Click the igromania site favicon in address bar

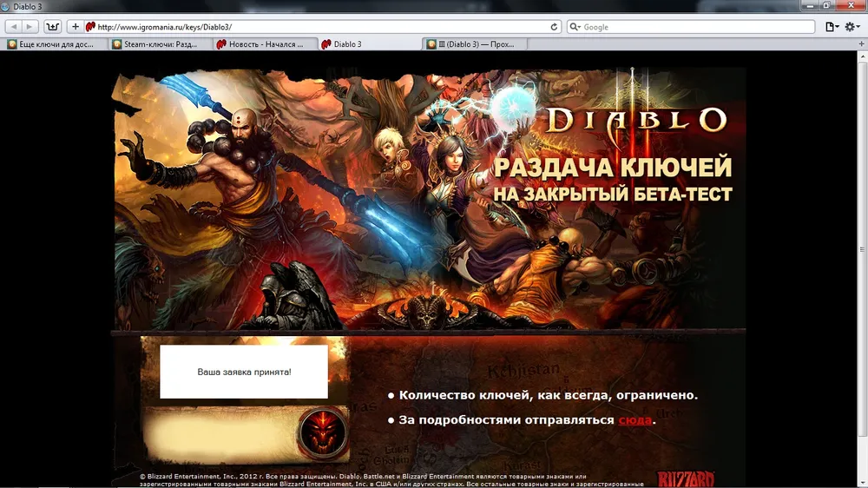pos(90,27)
